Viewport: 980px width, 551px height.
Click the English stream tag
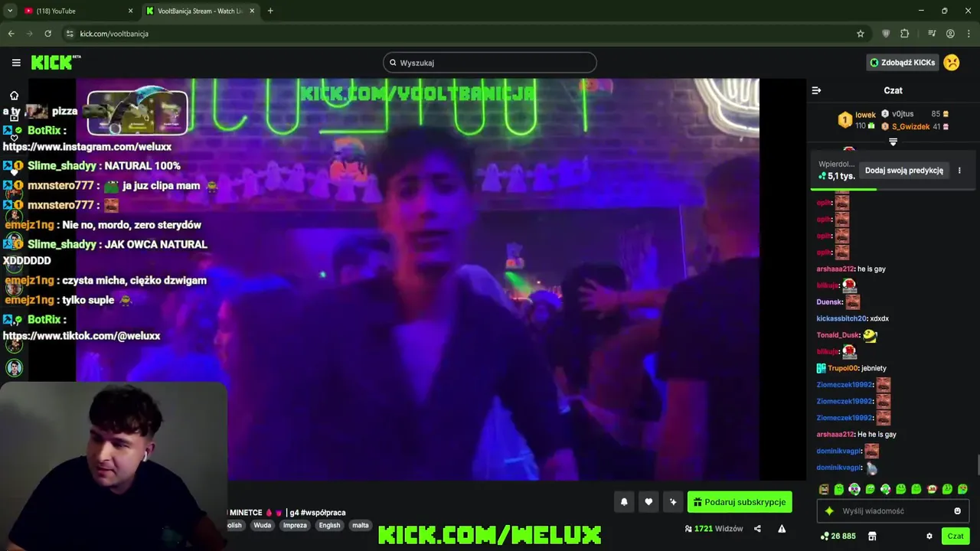point(329,525)
